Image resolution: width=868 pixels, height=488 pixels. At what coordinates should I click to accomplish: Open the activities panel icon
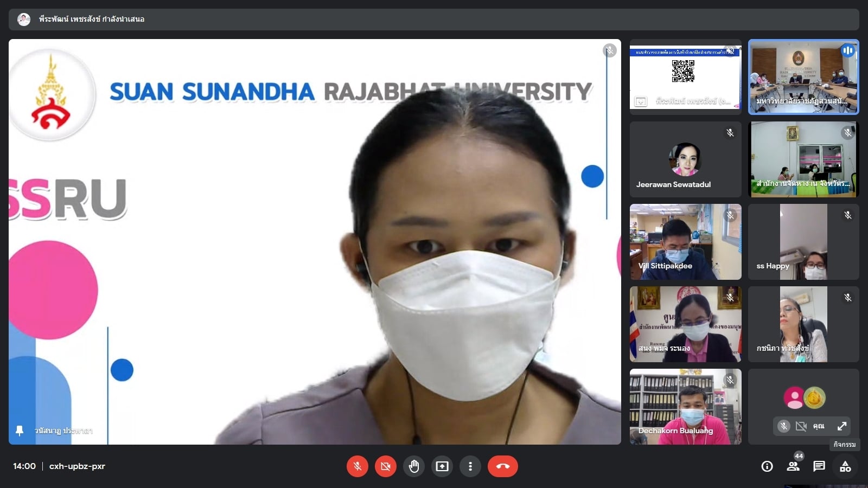click(845, 466)
